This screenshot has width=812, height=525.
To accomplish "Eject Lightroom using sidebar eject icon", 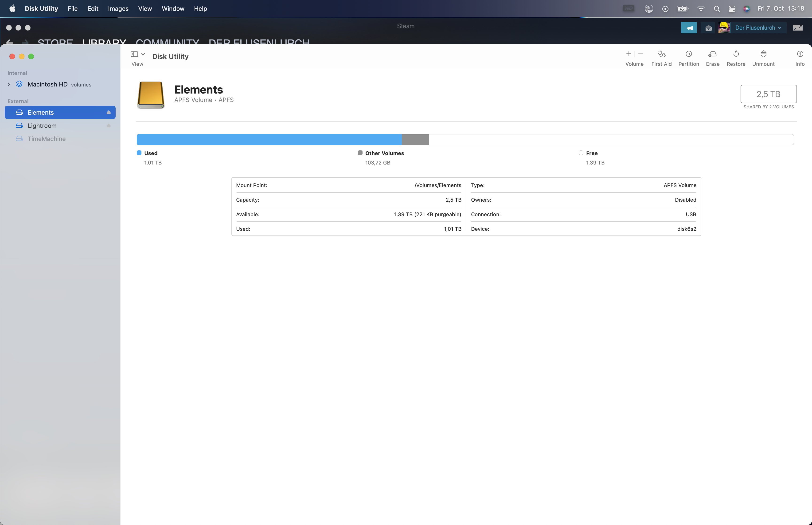I will (x=108, y=126).
